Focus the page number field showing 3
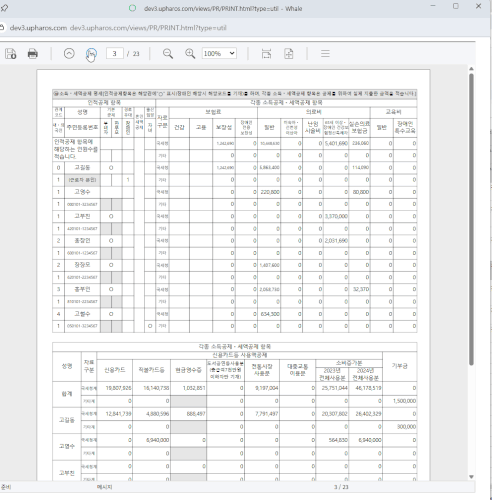 115,53
